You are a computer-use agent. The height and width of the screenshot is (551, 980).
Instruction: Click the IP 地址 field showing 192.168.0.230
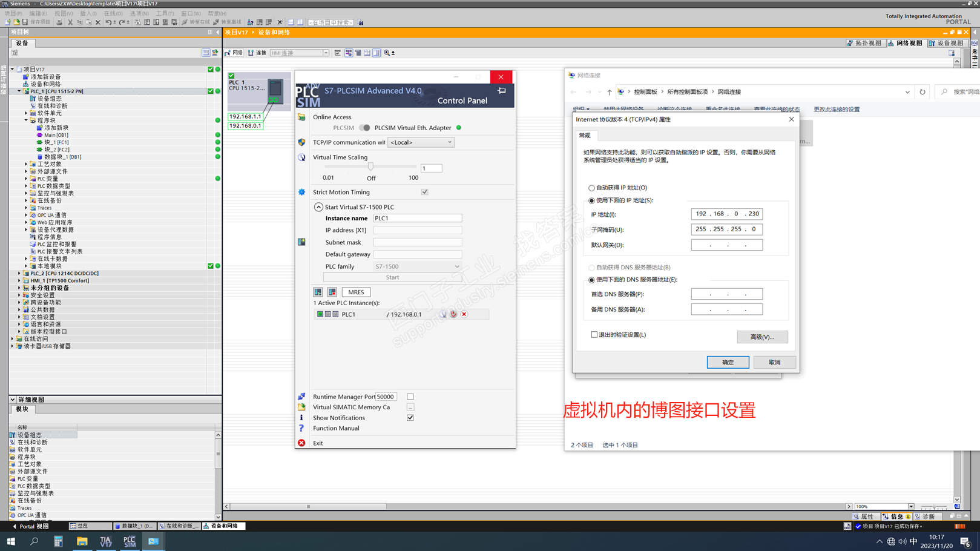pyautogui.click(x=727, y=214)
